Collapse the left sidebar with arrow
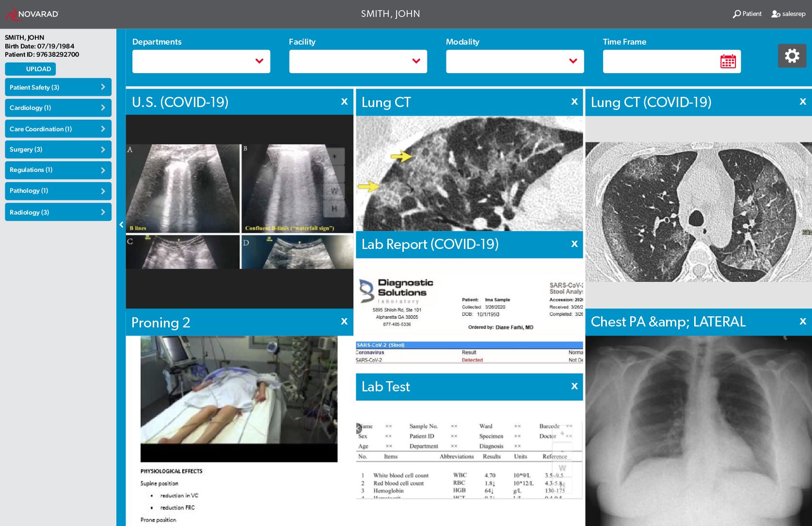The height and width of the screenshot is (526, 812). [x=121, y=225]
